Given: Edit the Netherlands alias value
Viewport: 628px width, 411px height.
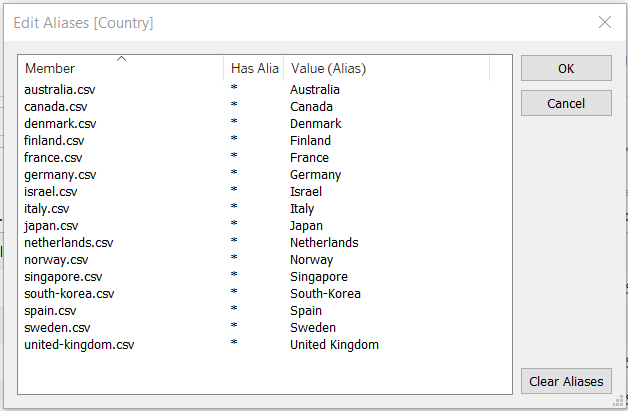Looking at the screenshot, I should [x=324, y=243].
